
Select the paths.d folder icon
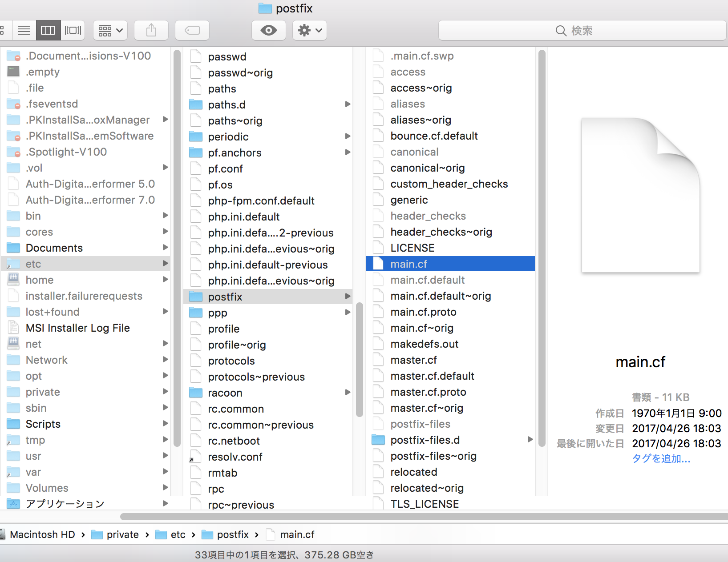[196, 104]
